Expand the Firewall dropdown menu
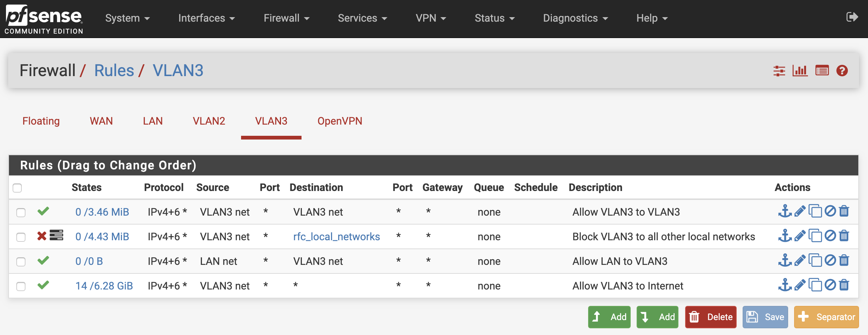868x335 pixels. pos(287,18)
